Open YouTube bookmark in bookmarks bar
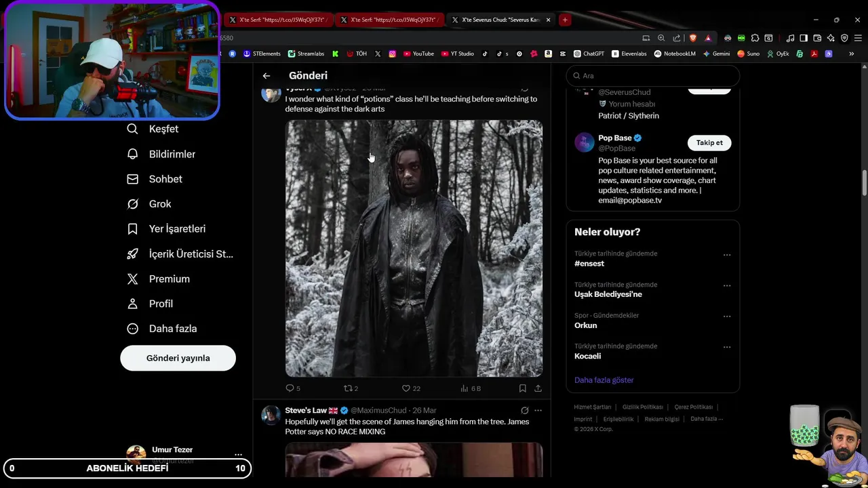The image size is (868, 488). click(418, 54)
